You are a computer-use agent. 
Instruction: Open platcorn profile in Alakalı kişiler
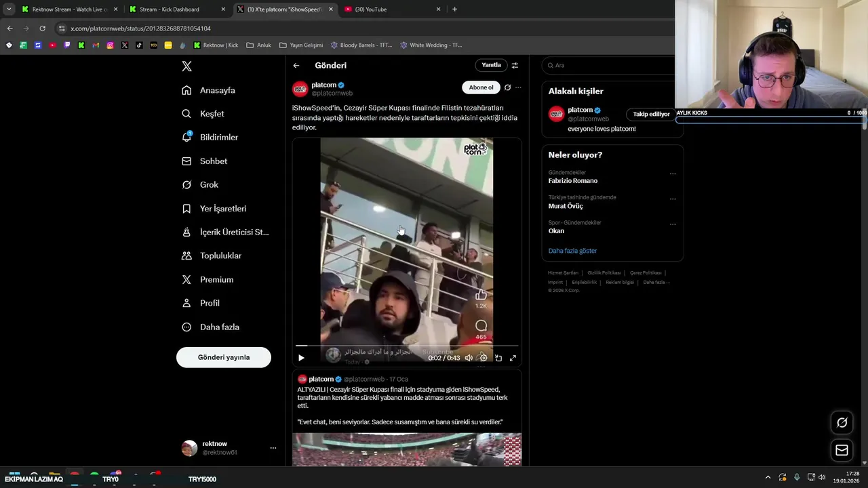(580, 110)
